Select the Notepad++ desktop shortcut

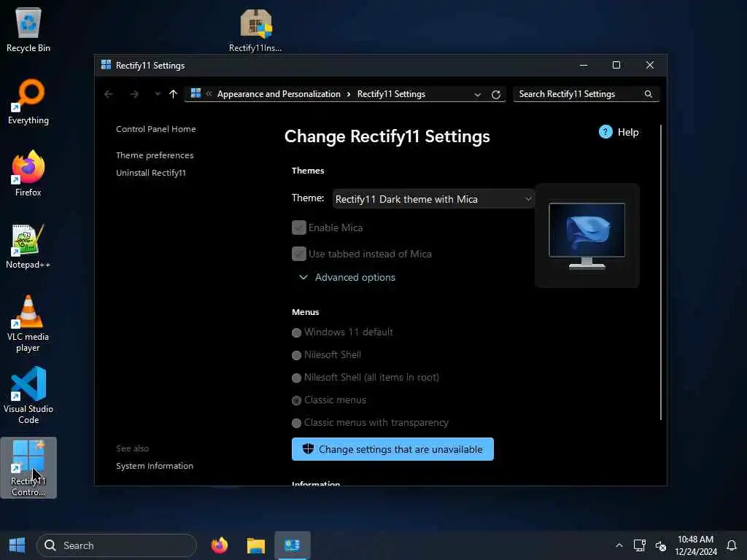[x=28, y=246]
